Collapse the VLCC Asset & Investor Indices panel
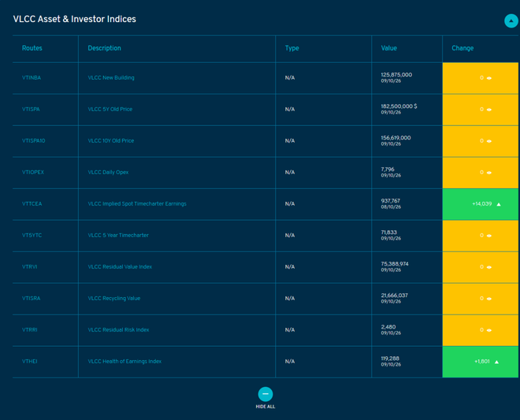This screenshot has height=420, width=520. coord(511,21)
